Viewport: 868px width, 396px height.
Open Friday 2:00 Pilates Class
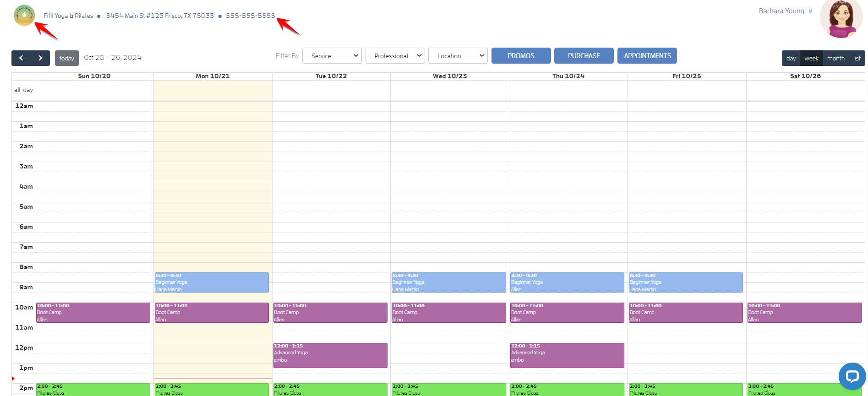pos(686,390)
